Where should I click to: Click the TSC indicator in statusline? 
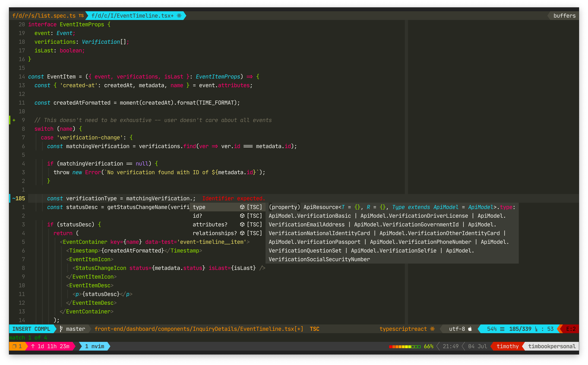314,329
